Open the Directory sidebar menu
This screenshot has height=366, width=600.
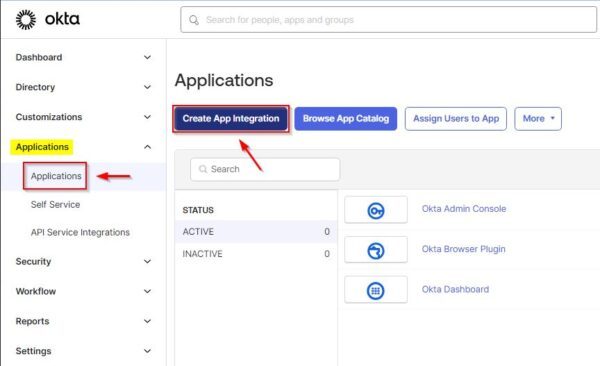(35, 87)
